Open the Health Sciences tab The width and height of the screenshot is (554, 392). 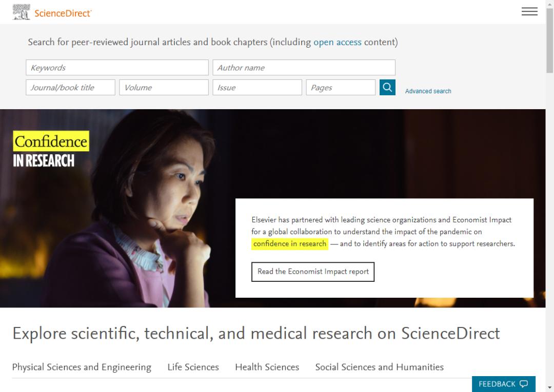267,367
